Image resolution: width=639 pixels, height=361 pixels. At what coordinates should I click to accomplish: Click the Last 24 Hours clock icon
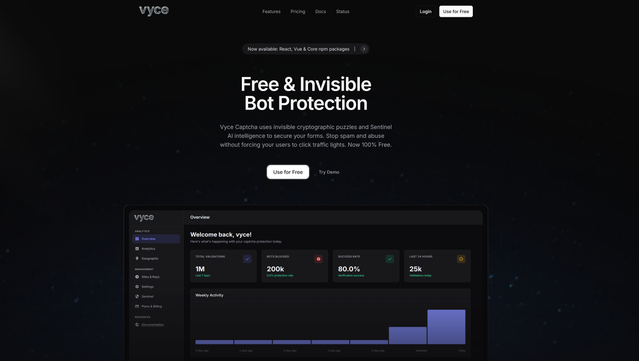pyautogui.click(x=461, y=259)
